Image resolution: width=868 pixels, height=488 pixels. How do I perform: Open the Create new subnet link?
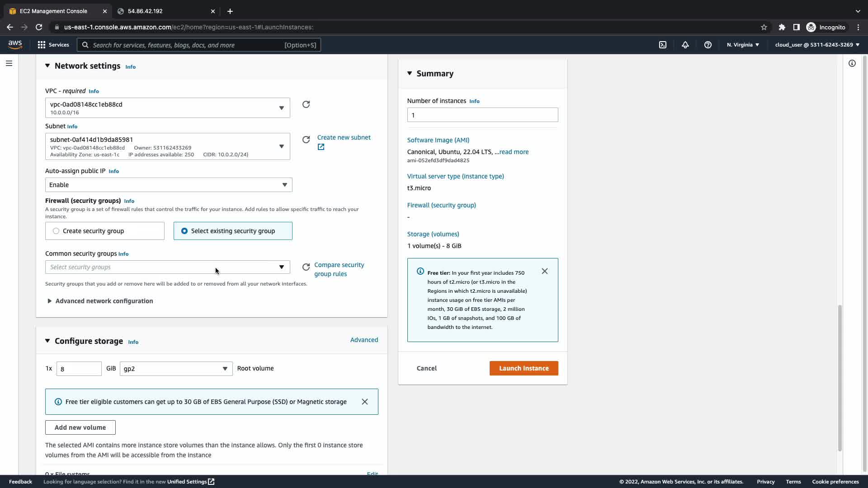click(344, 137)
